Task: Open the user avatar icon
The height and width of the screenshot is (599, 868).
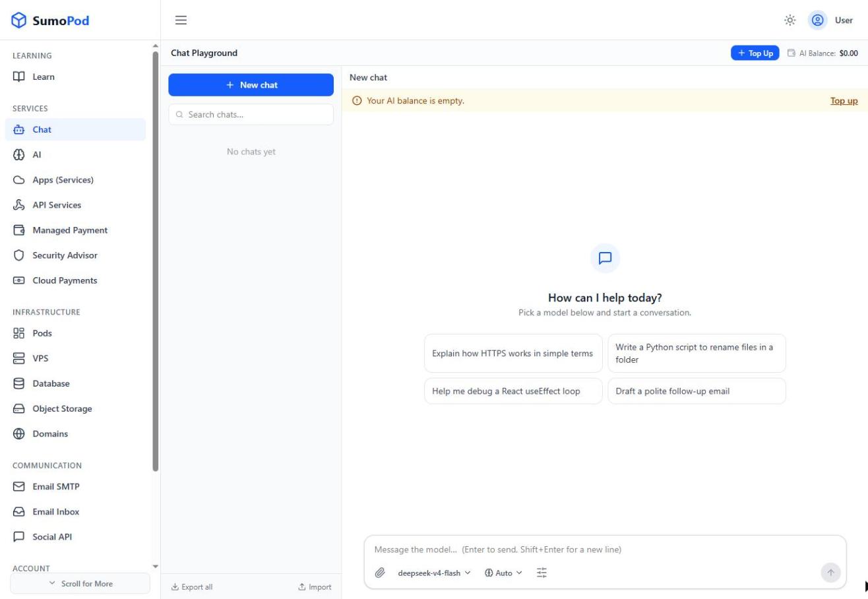Action: coord(817,20)
